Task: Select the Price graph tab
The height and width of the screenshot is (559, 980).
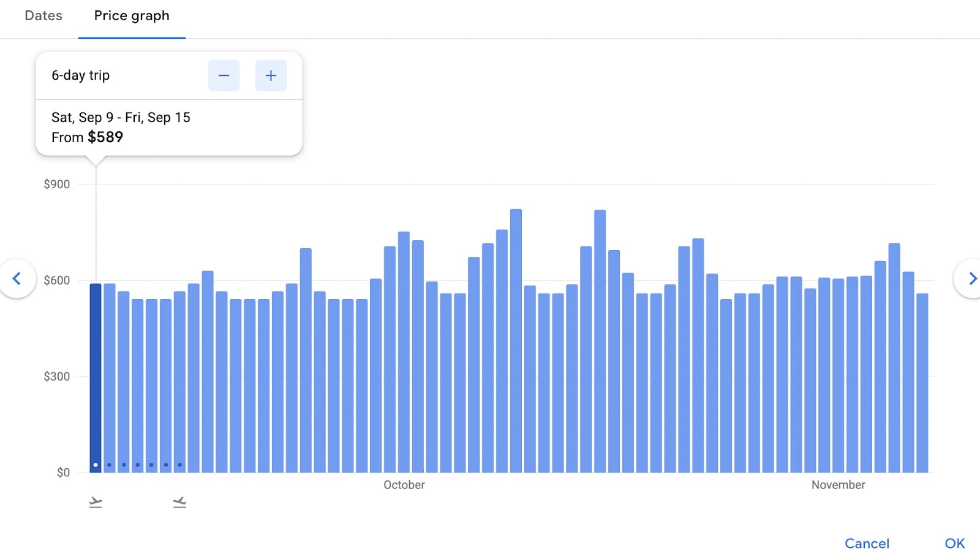Action: 132,16
